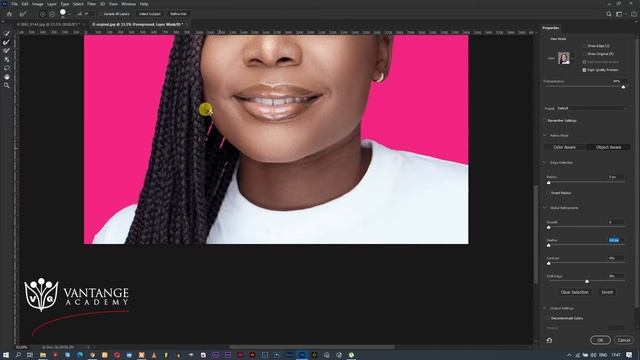This screenshot has height=360, width=640.
Task: Click the Transparency slider handle
Action: click(x=623, y=87)
